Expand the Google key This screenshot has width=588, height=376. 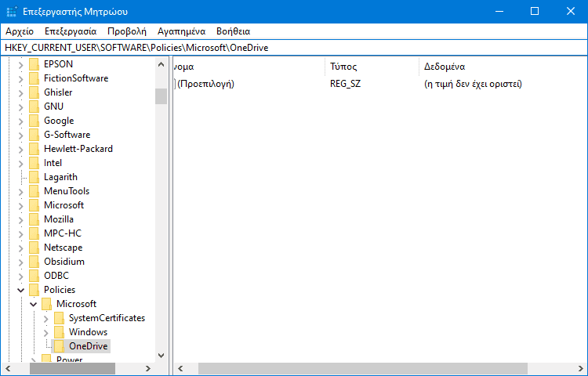click(21, 121)
